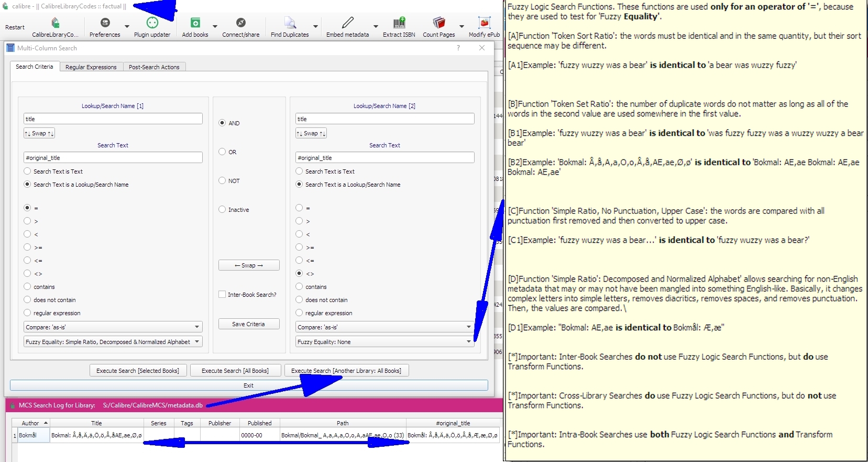Select the 'Bokmål' author cell
Image resolution: width=868 pixels, height=462 pixels.
[x=34, y=435]
